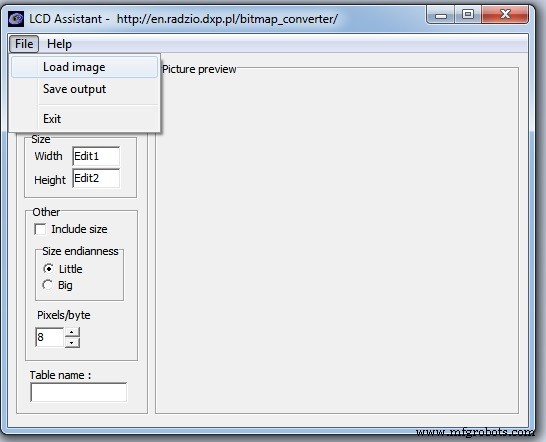Increase the Pixels/byte value with the up arrow
Screen dimensions: 546x442
coord(72,332)
